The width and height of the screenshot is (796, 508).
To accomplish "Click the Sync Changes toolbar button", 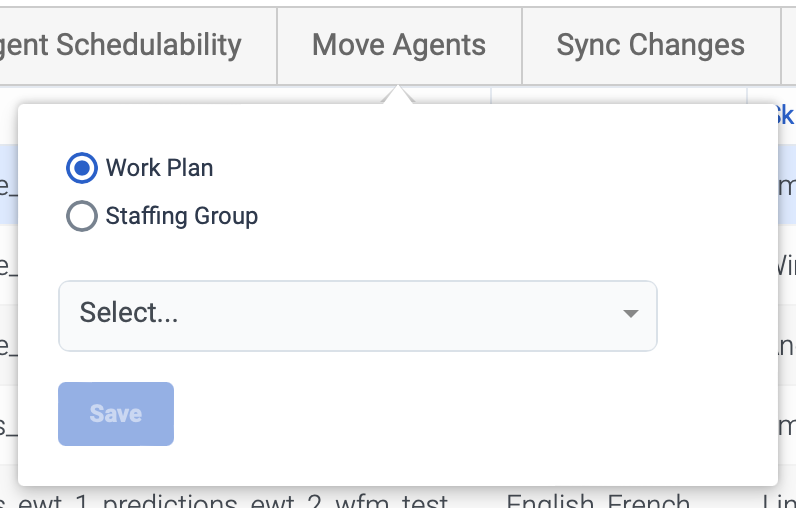I will (650, 45).
